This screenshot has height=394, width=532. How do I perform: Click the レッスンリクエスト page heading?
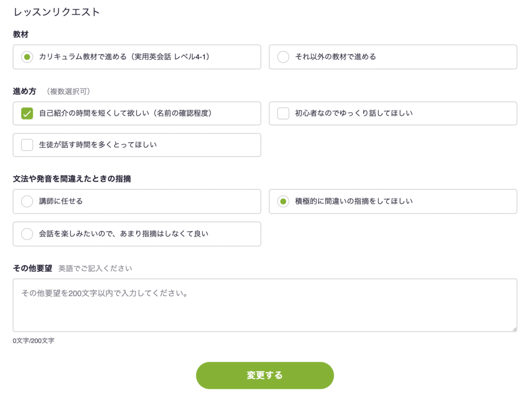click(57, 12)
